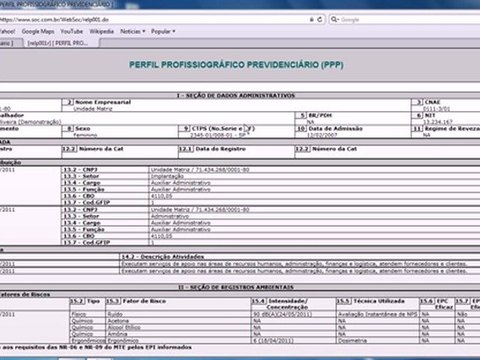Click the Nome Empresarial field label
Viewport: 480px width, 360px height.
103,102
